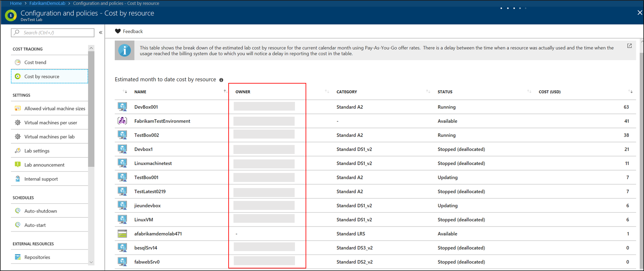Click the Repositories icon

click(x=18, y=257)
